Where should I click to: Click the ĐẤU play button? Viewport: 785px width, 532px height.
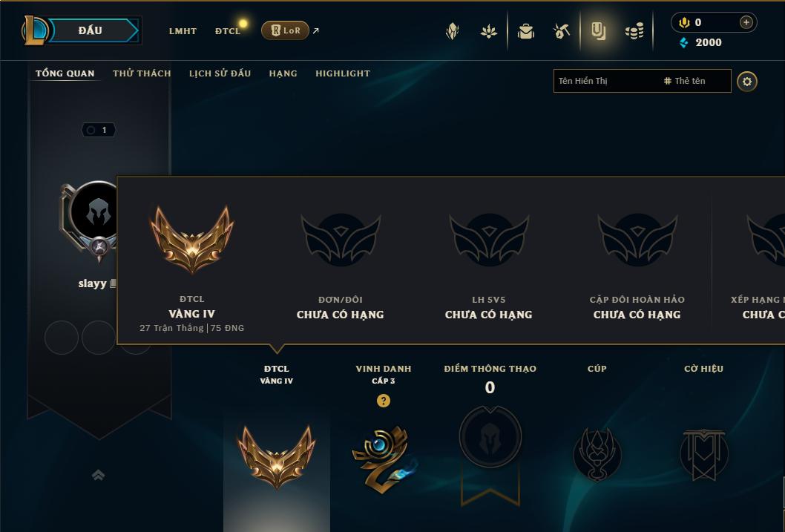click(90, 30)
